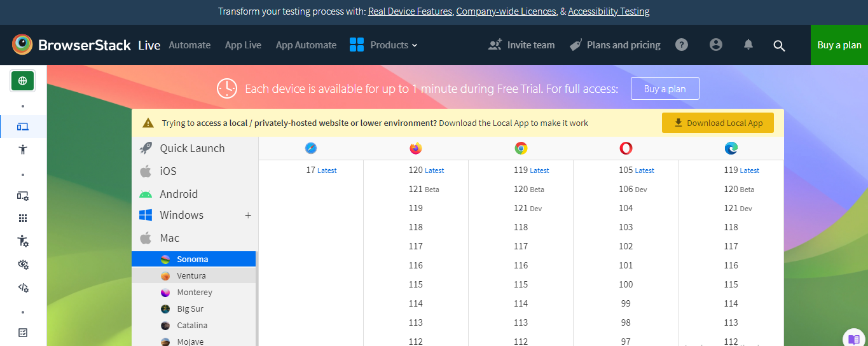Launch Chrome 119 Latest
Viewport: 868px width, 346px height.
(531, 170)
